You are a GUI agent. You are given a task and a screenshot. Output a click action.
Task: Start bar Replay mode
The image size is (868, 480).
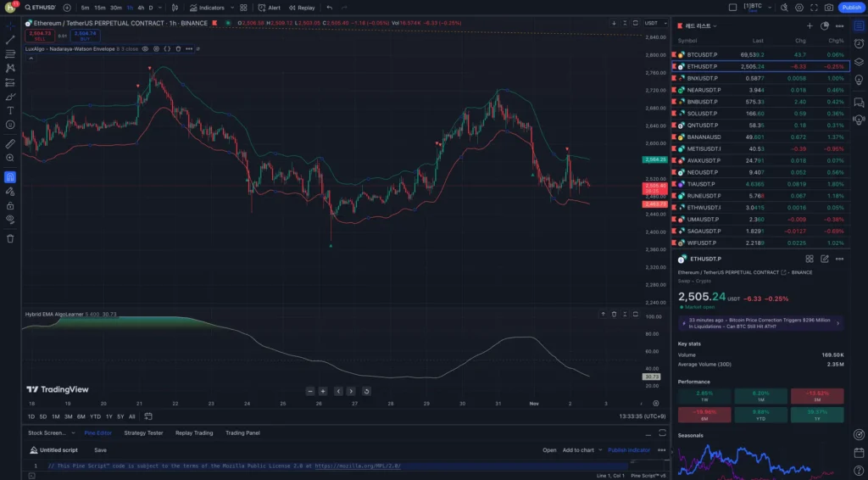coord(302,8)
